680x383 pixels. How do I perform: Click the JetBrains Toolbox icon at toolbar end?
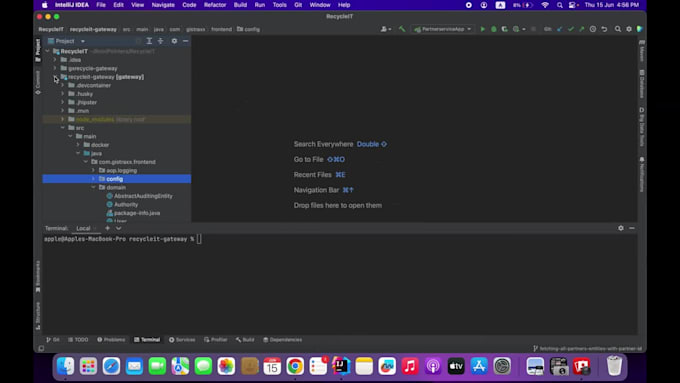point(640,29)
